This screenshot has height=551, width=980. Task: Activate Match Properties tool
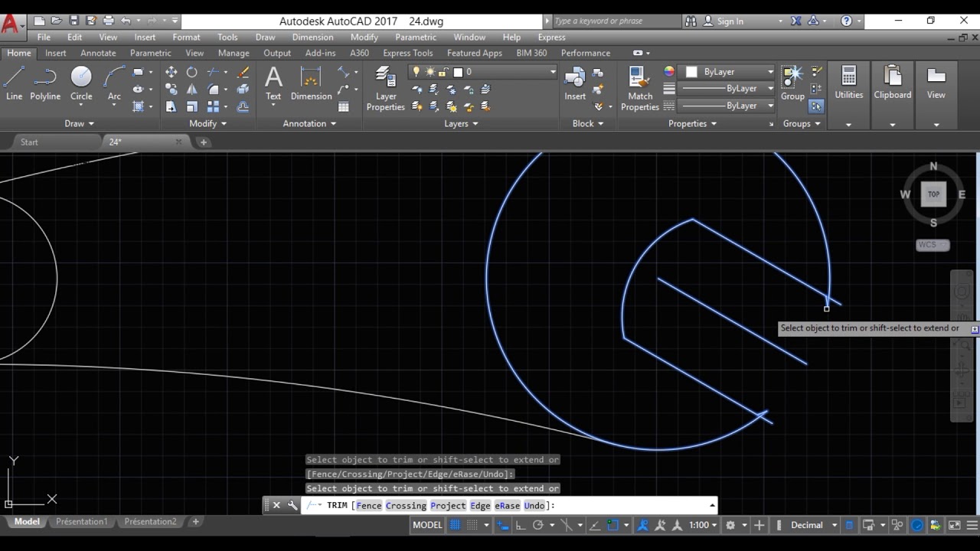coord(640,88)
